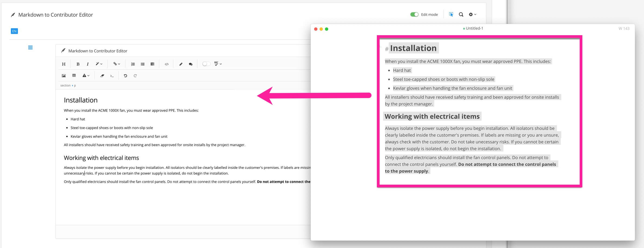Open the link options dropdown
The height and width of the screenshot is (248, 644).
pos(117,64)
